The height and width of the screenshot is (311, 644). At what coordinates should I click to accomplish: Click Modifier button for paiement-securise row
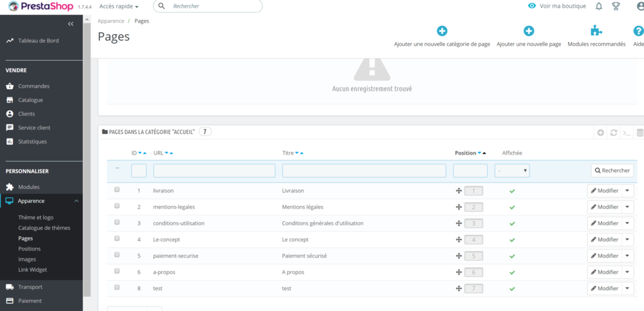pyautogui.click(x=605, y=256)
